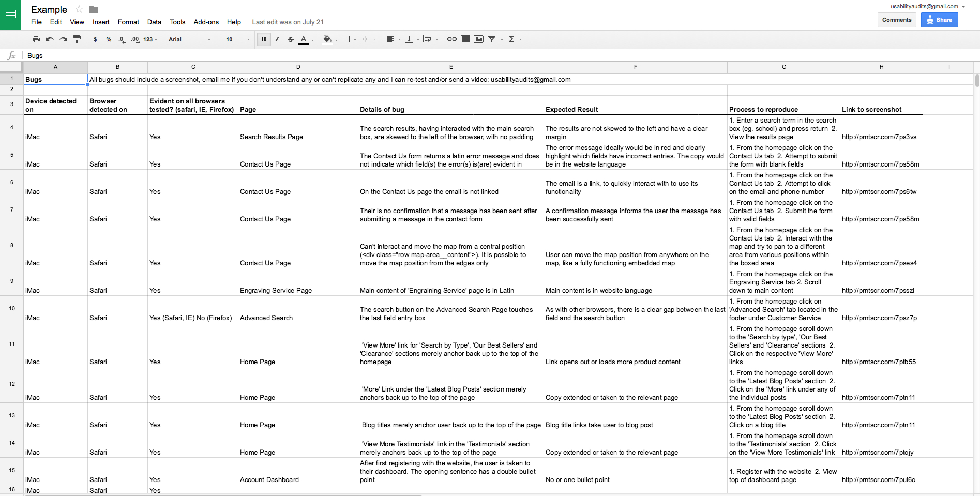Viewport: 980px width, 496px height.
Task: Click the filter icon in the toolbar
Action: (x=492, y=39)
